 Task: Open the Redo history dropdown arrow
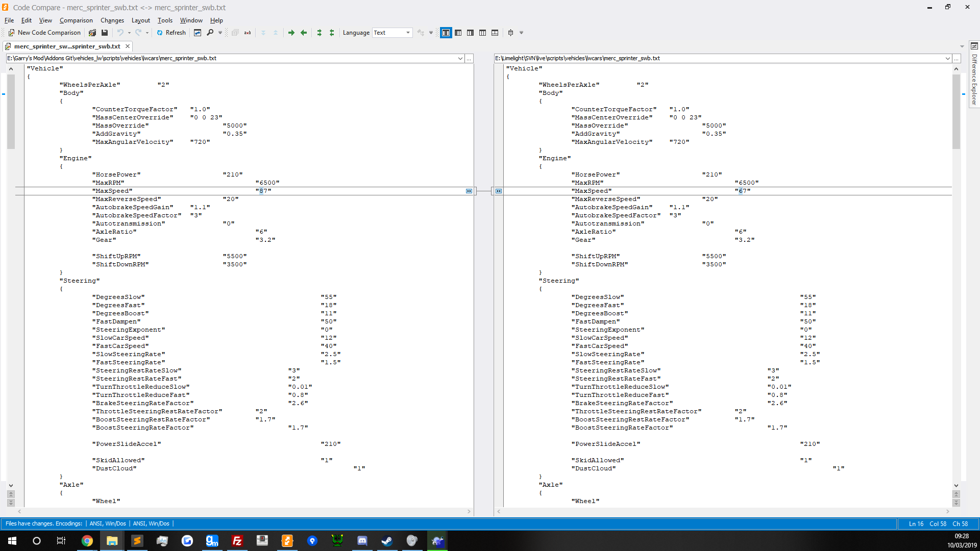point(147,33)
